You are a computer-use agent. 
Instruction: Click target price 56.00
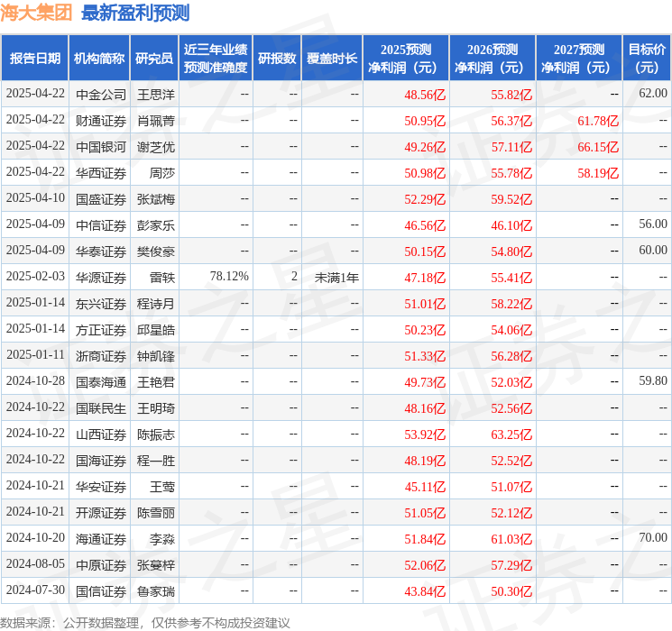pos(653,224)
